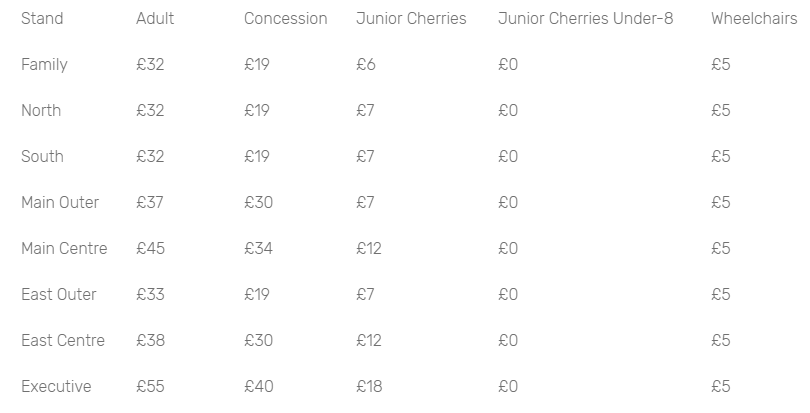Select the East Centre stand label
The width and height of the screenshot is (810, 413).
(63, 341)
